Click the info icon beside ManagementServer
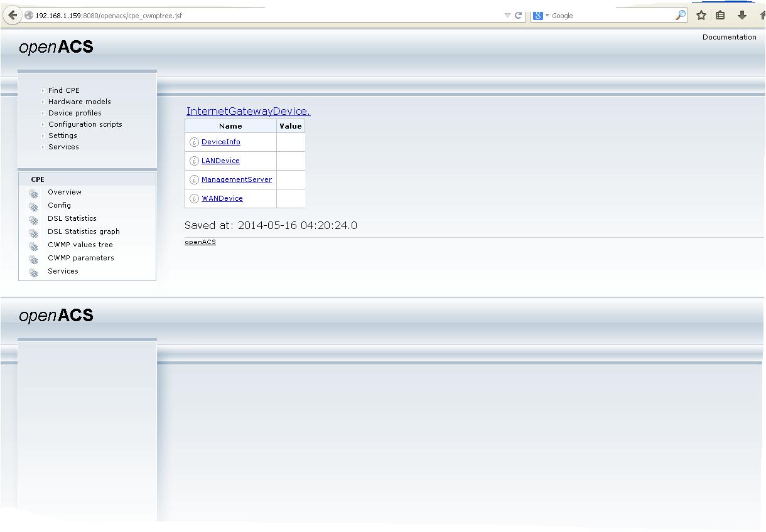Image resolution: width=766 pixels, height=532 pixels. point(194,180)
